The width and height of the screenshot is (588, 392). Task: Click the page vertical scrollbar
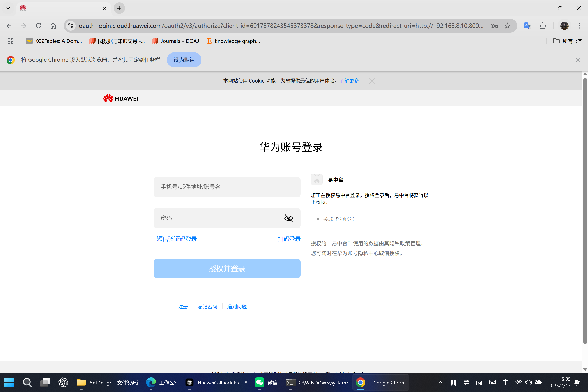tap(585, 211)
